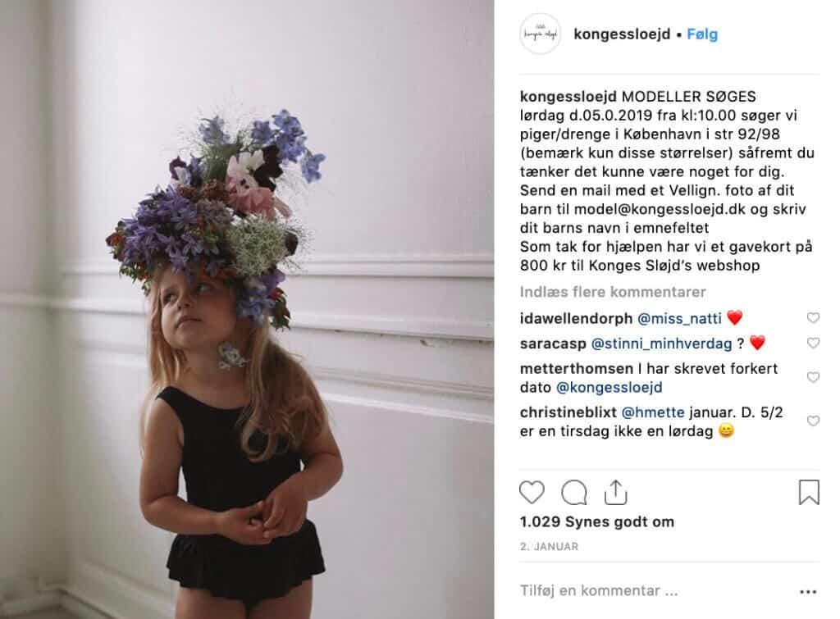Open the @hmette mention
The height and width of the screenshot is (619, 840).
652,412
